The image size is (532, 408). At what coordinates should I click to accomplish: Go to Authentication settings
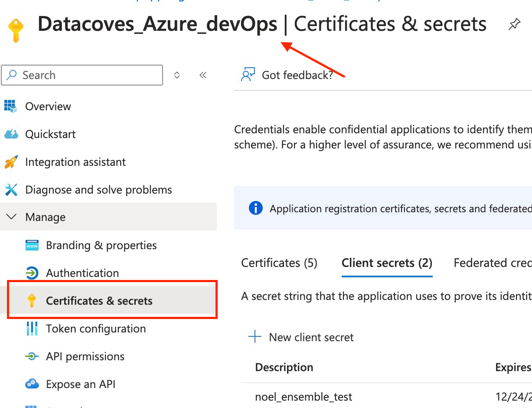pos(82,273)
